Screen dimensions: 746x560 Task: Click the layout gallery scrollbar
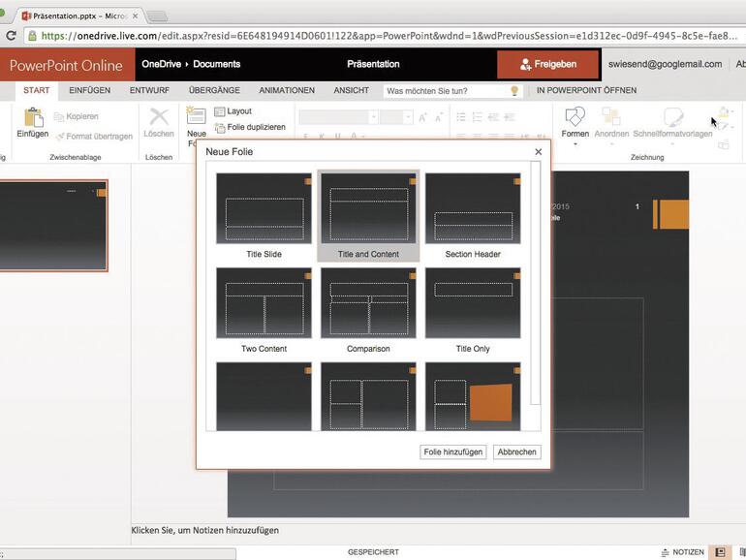point(536,283)
